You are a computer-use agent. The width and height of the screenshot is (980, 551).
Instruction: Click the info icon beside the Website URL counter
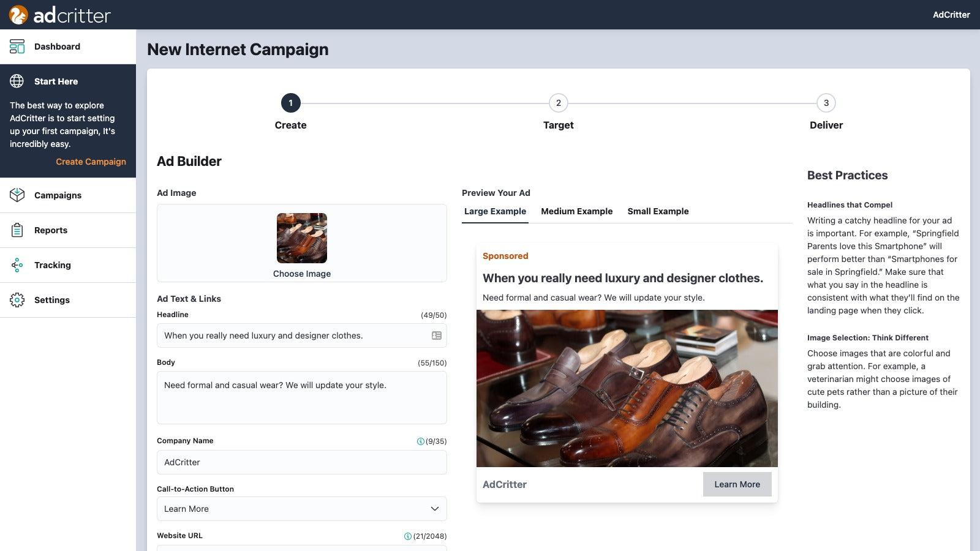point(407,535)
